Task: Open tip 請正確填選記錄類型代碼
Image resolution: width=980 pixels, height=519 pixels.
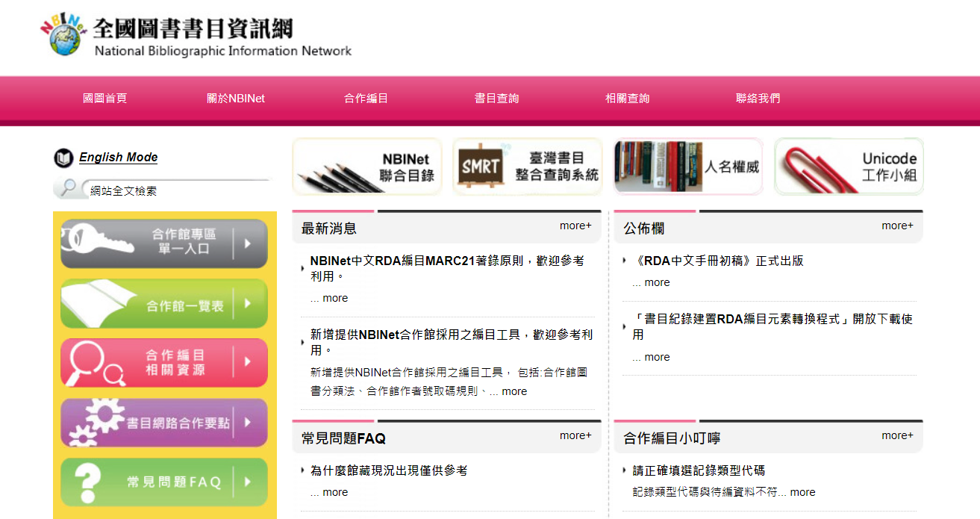Action: pos(699,470)
